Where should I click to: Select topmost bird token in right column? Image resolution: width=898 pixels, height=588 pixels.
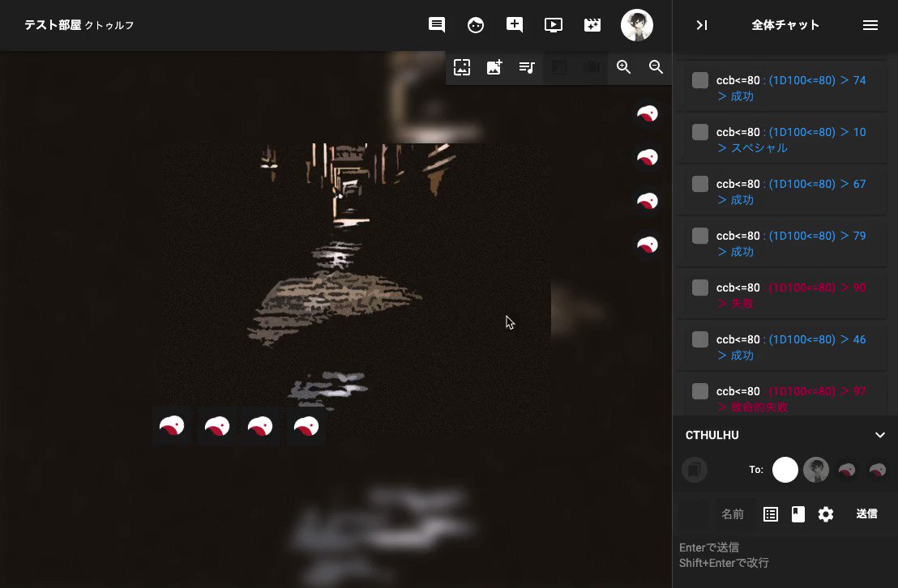click(x=648, y=114)
